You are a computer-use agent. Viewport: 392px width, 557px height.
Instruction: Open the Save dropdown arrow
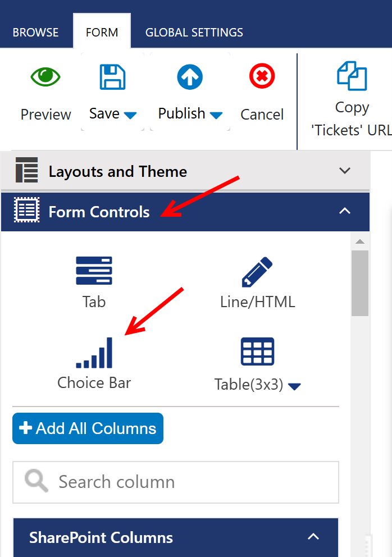[x=130, y=115]
